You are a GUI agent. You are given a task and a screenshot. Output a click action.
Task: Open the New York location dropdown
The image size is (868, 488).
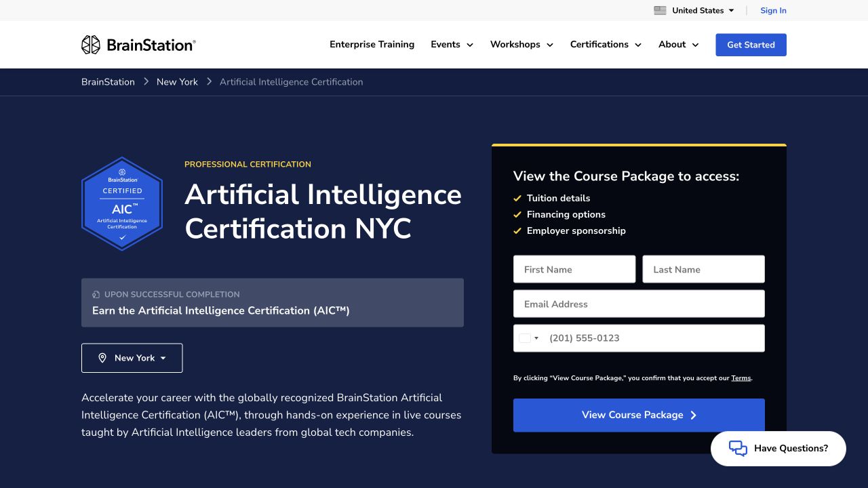tap(132, 358)
